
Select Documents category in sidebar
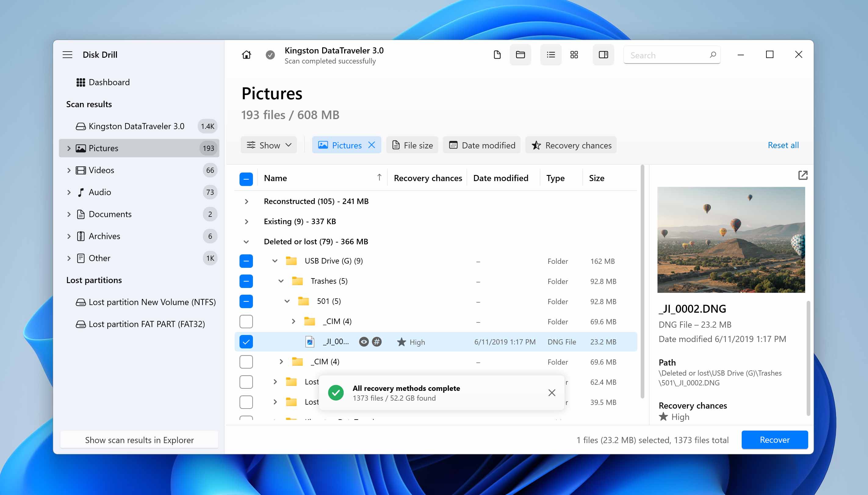click(x=139, y=214)
